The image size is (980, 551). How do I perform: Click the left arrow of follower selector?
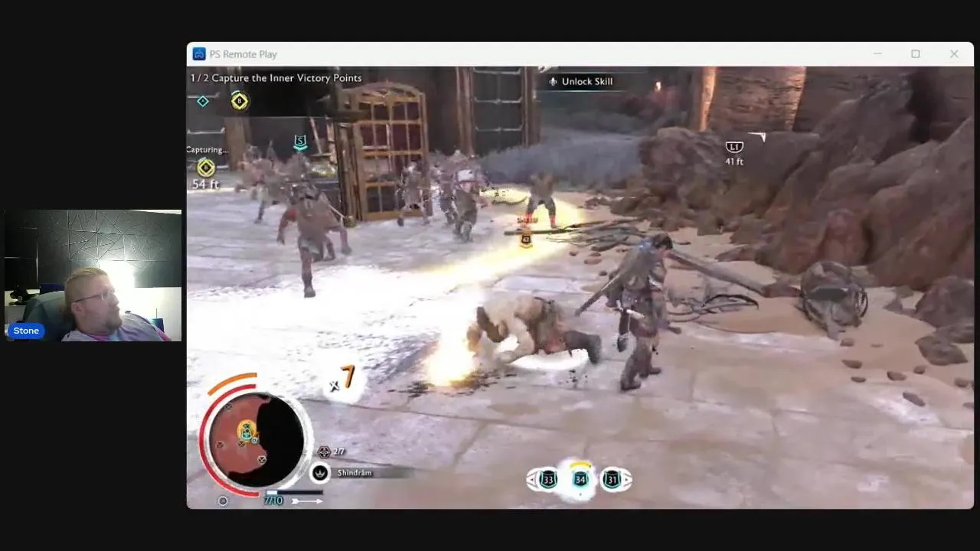pos(531,481)
